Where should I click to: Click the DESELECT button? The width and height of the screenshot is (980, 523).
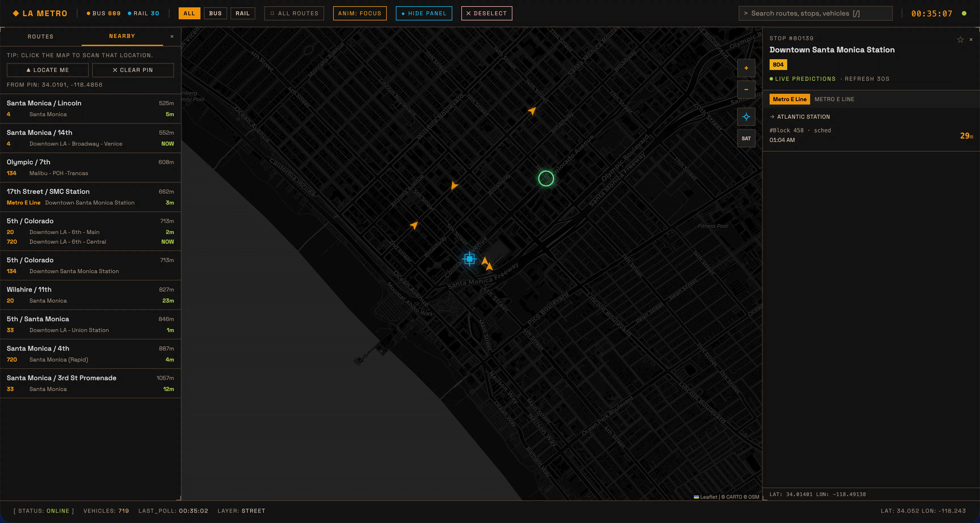click(x=487, y=13)
